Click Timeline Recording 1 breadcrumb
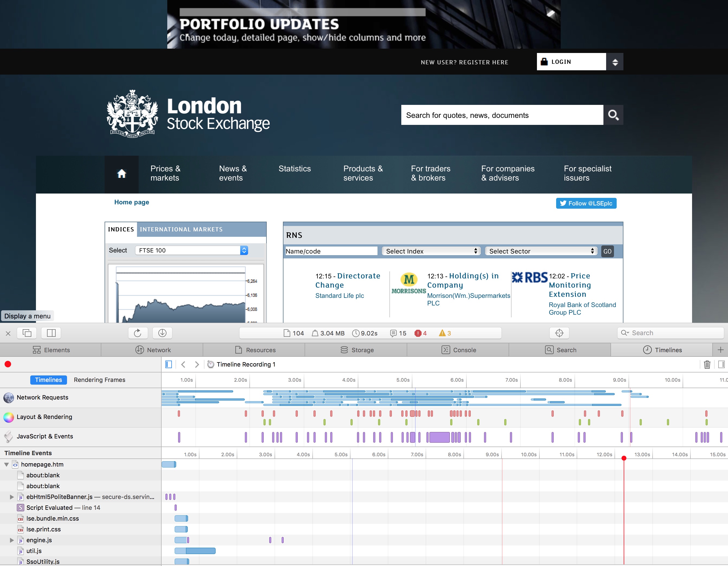 pyautogui.click(x=242, y=364)
